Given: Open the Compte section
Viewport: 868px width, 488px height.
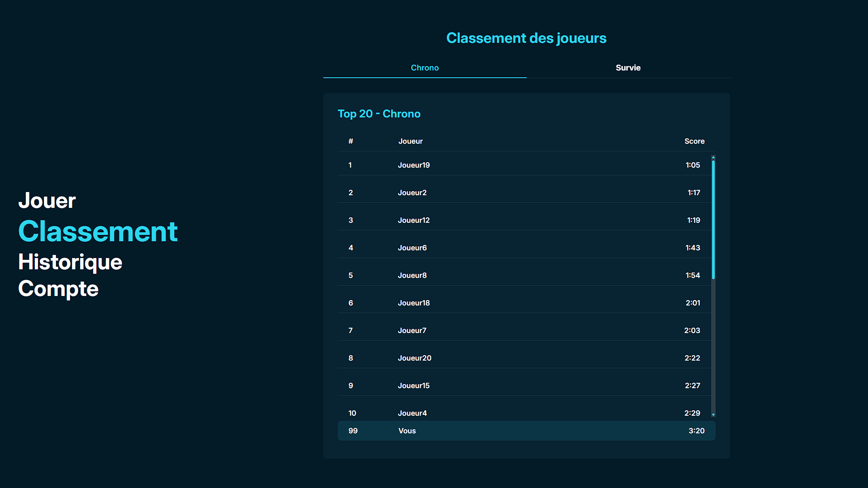Looking at the screenshot, I should 58,289.
